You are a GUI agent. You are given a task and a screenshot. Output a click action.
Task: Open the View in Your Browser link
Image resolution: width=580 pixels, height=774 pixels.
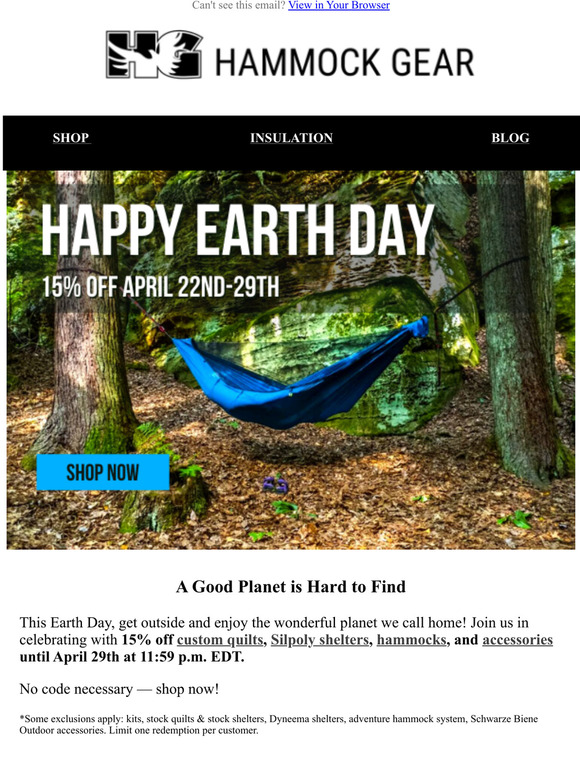[x=339, y=5]
